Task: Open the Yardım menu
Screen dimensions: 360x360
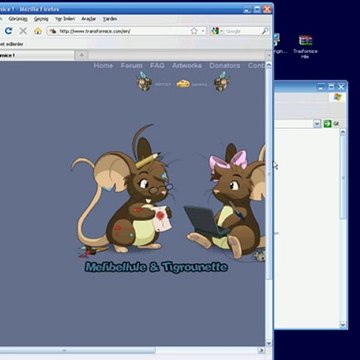Action: [x=110, y=19]
